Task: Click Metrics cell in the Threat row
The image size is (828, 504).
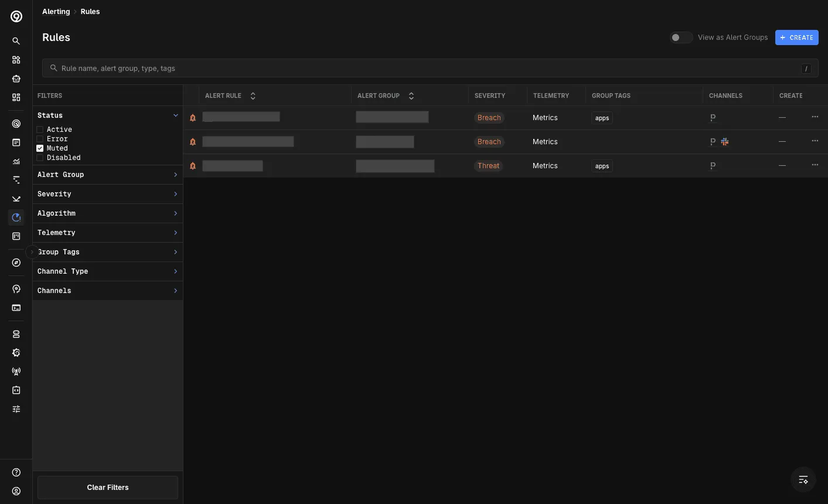Action: 545,166
